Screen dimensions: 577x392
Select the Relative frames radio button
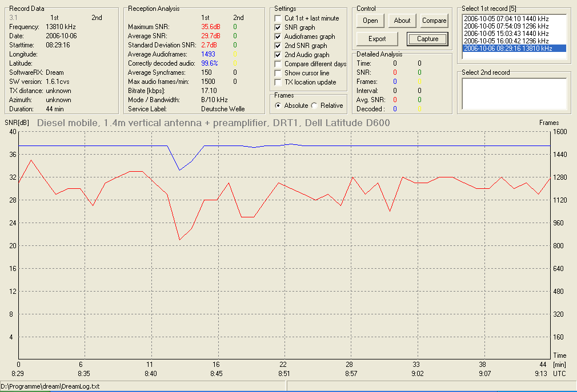[x=314, y=106]
